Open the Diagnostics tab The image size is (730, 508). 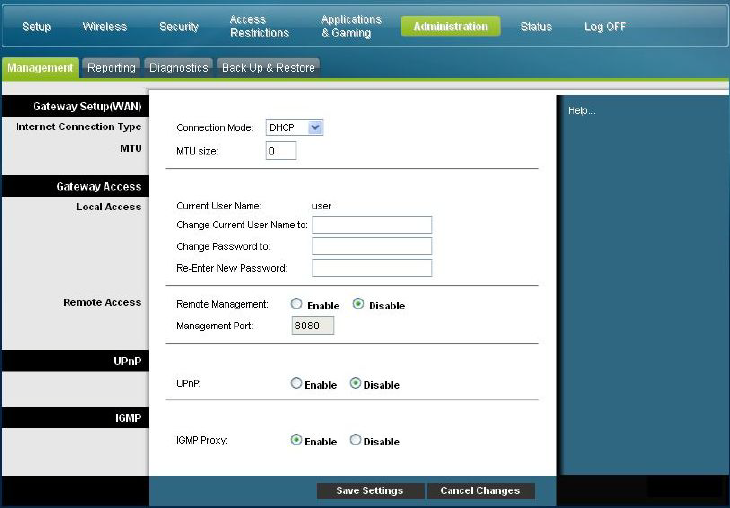178,68
